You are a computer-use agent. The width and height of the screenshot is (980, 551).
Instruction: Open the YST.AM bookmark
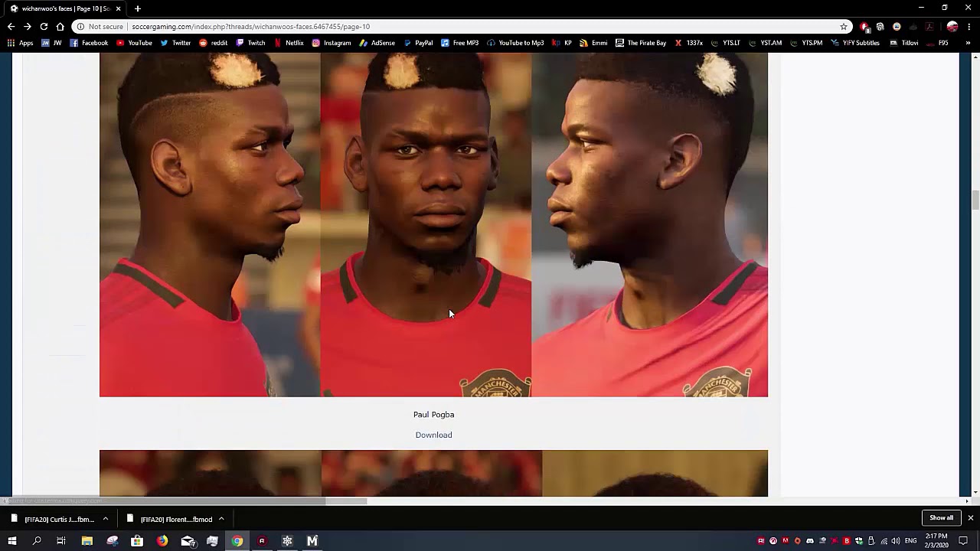point(766,43)
